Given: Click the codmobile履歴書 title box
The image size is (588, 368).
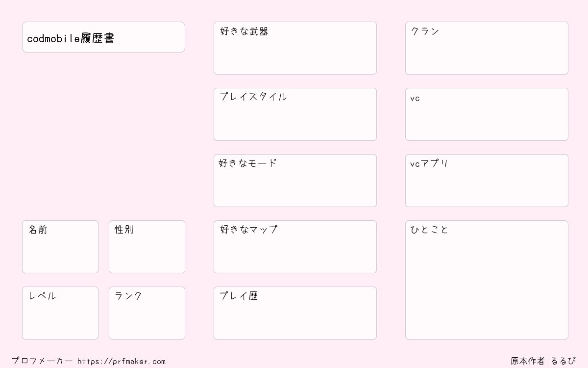Looking at the screenshot, I should click(103, 37).
